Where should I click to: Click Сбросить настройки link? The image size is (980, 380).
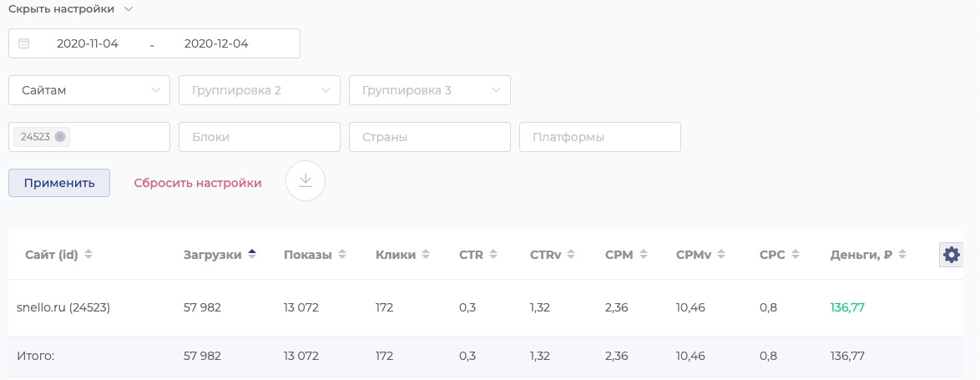click(198, 183)
